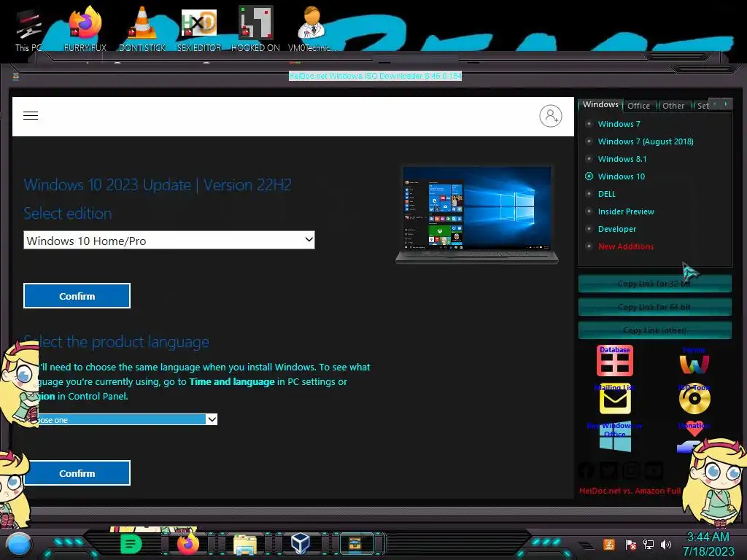This screenshot has height=560, width=747.
Task: Click the Action Center flag tray icon
Action: [631, 544]
